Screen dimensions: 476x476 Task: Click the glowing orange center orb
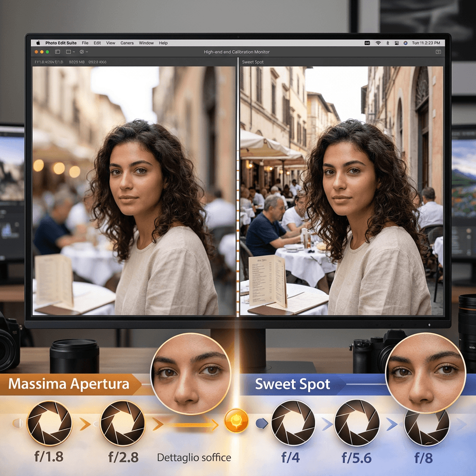(x=236, y=420)
